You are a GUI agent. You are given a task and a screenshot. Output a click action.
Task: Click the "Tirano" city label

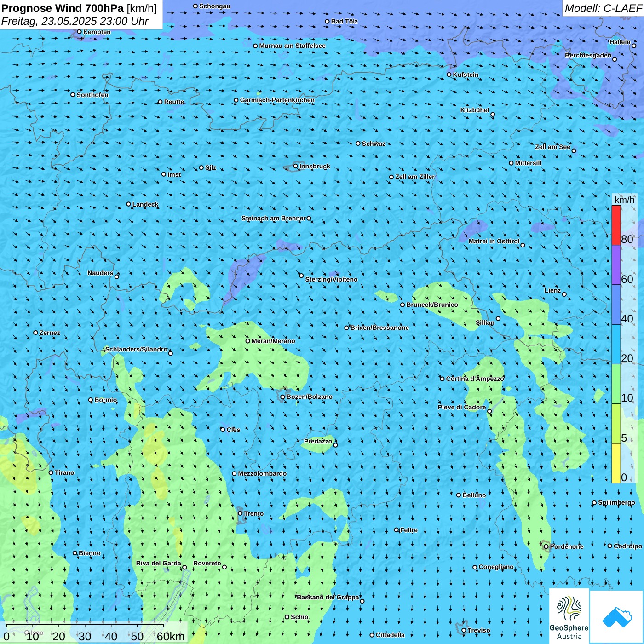click(64, 472)
